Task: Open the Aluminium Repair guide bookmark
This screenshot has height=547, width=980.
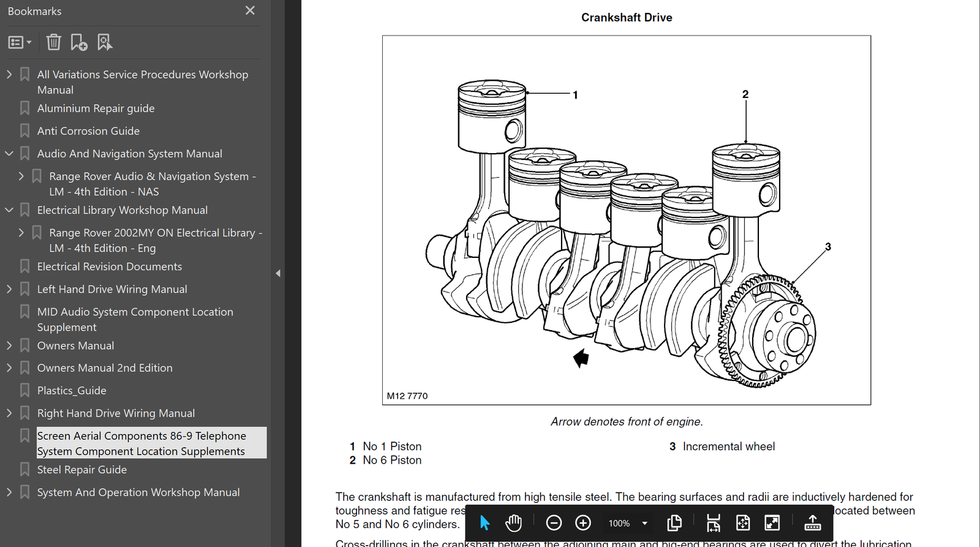Action: (x=96, y=108)
